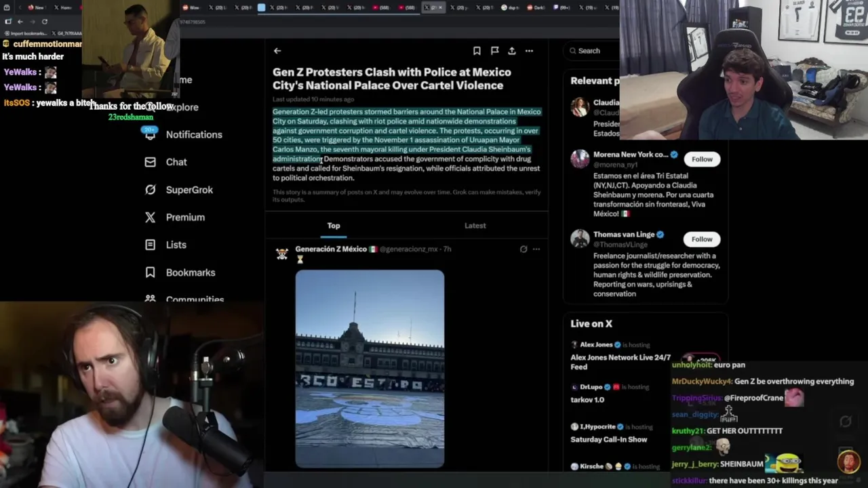
Task: Open SuperGrok in X sidebar
Action: [x=179, y=190]
